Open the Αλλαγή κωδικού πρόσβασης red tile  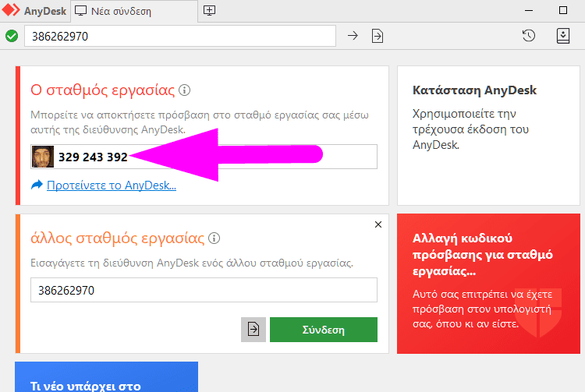click(488, 284)
